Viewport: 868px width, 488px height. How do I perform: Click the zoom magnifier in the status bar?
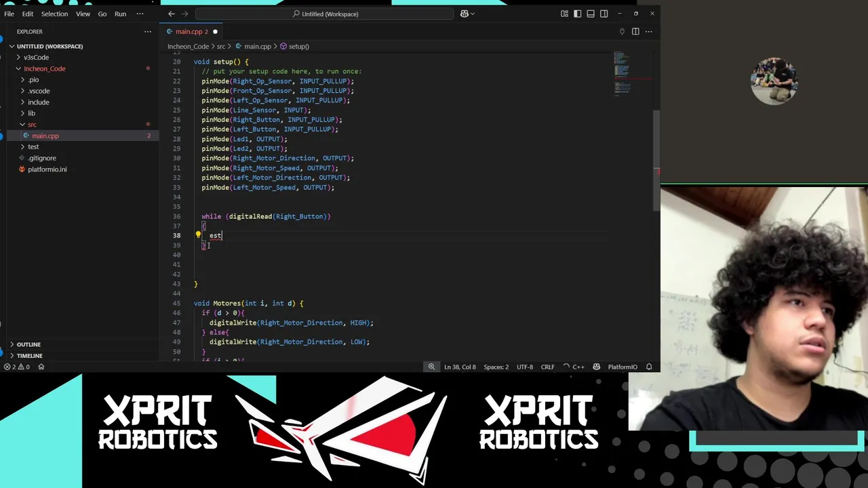pos(431,367)
